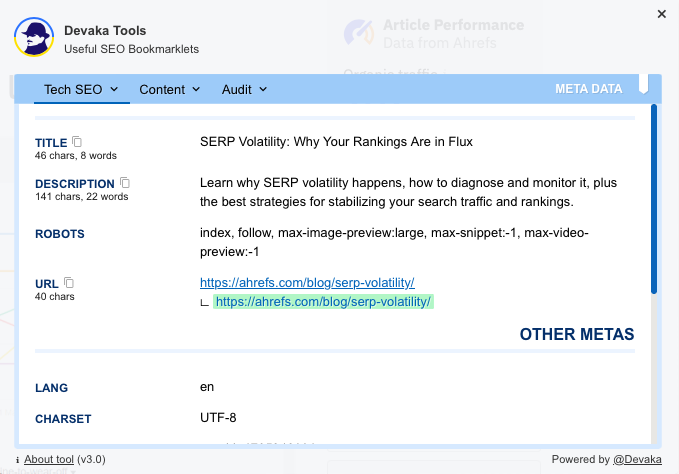The width and height of the screenshot is (679, 474).
Task: Click the white bookmark marker beside META DATA
Action: coord(643,84)
